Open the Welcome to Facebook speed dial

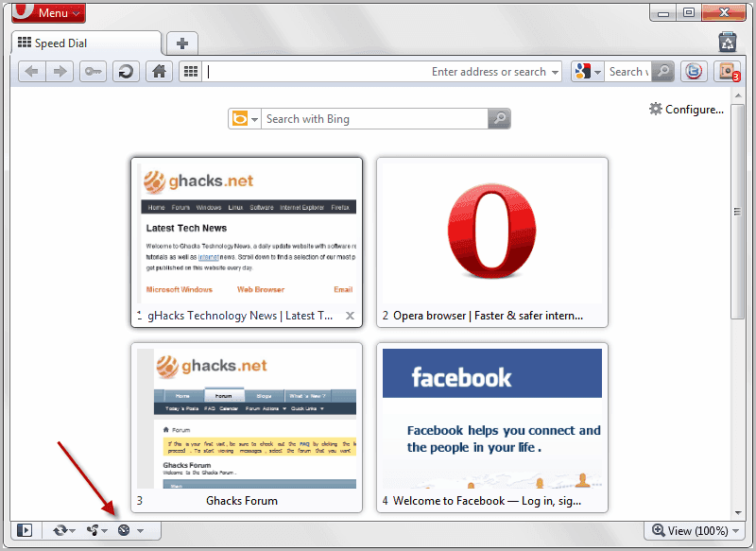[x=492, y=427]
